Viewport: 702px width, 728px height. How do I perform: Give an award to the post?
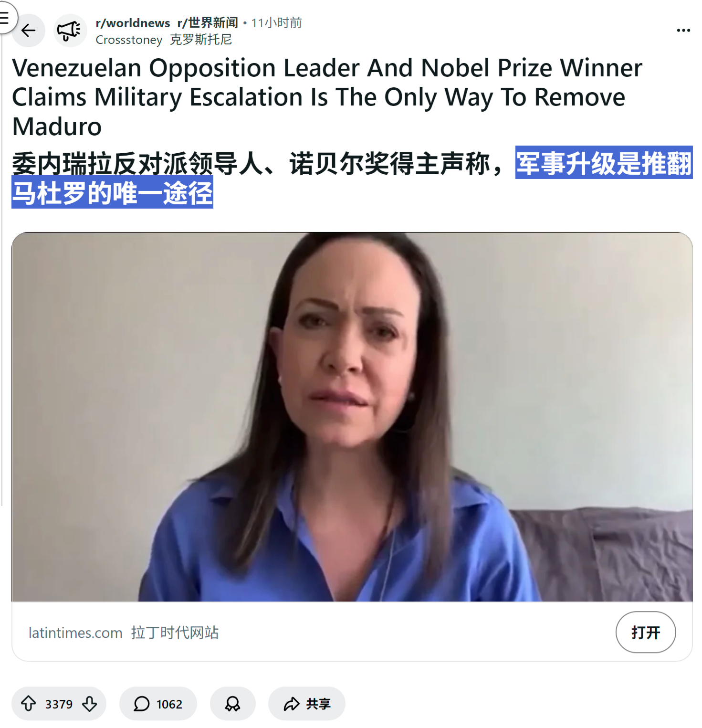[x=233, y=704]
